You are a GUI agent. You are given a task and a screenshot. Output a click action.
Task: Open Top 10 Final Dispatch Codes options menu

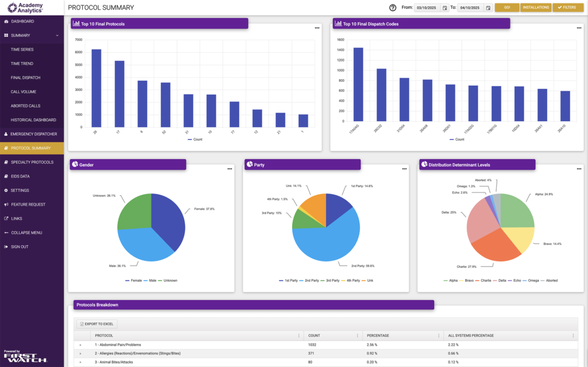[579, 28]
